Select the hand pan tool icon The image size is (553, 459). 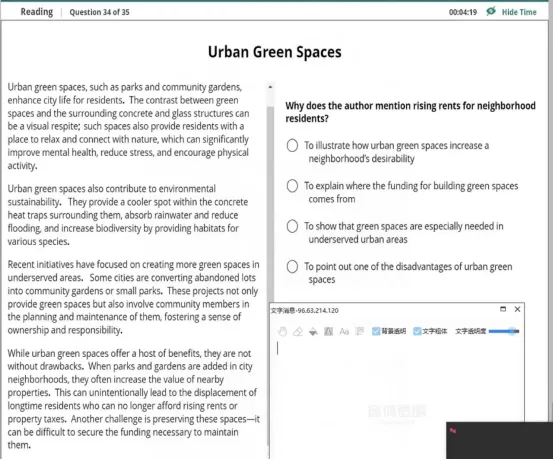click(282, 331)
